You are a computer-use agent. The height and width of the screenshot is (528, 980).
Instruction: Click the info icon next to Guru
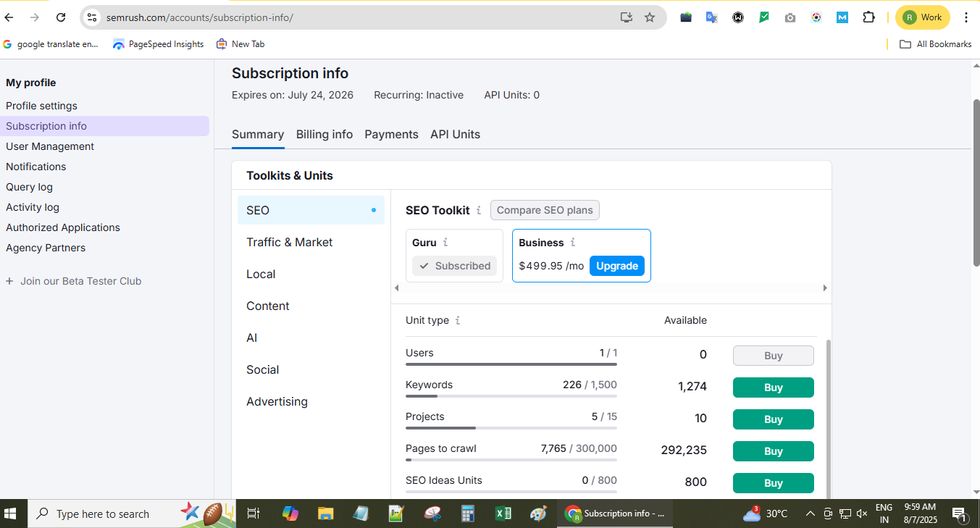[x=445, y=243]
